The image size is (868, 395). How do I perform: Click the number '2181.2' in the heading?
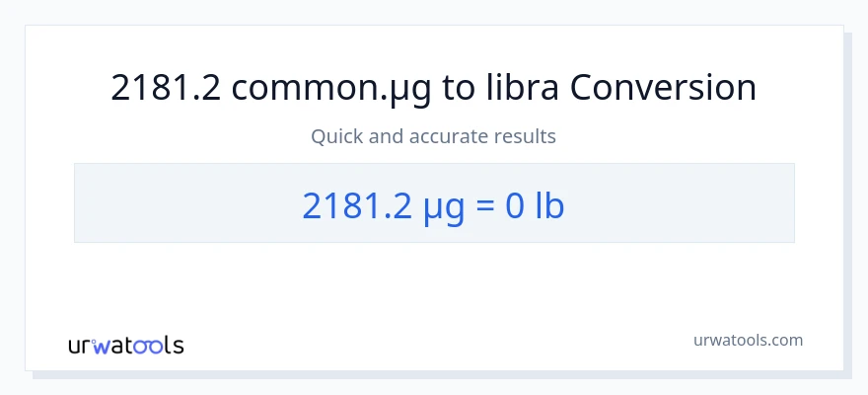click(x=168, y=88)
